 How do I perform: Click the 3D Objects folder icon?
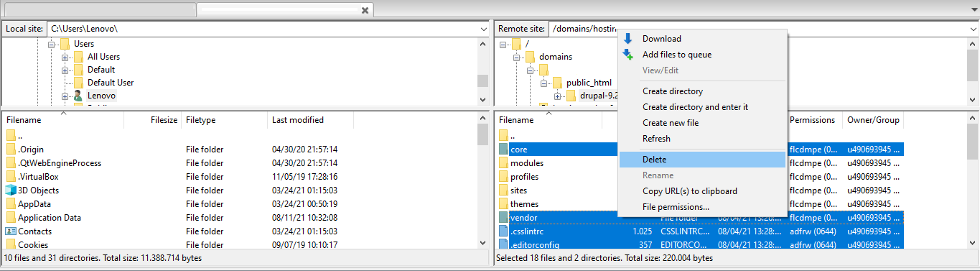coord(11,190)
